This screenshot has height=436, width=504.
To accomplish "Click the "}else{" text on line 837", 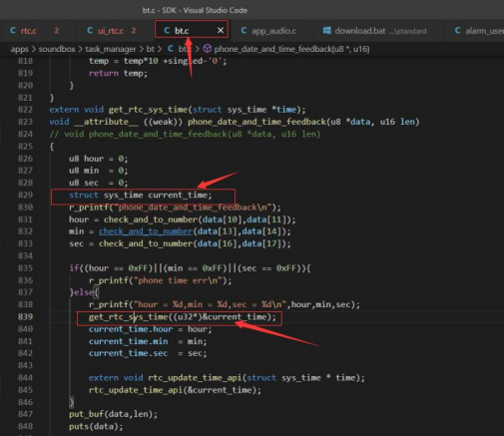I will (84, 292).
